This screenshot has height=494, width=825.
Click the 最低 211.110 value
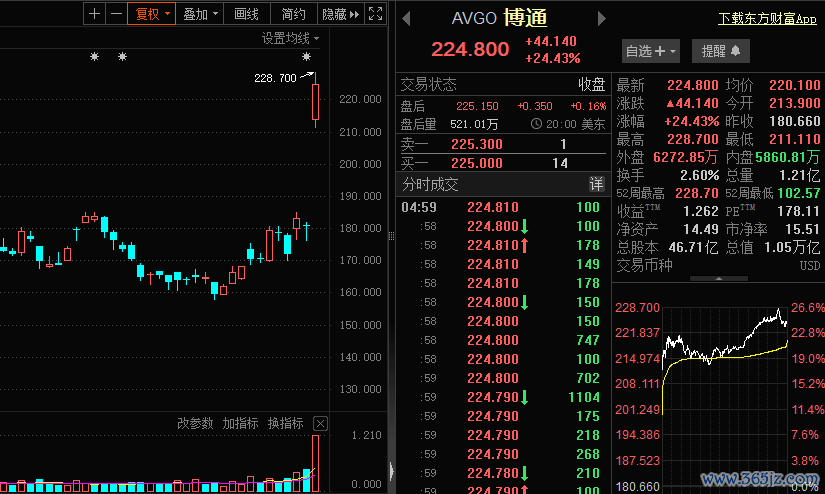(x=794, y=139)
